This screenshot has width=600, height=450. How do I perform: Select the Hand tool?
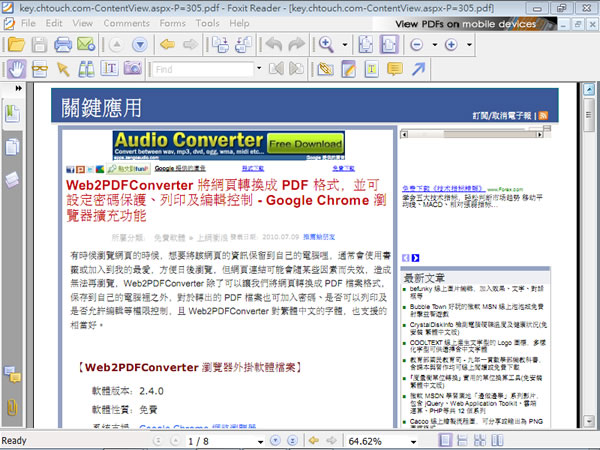coord(15,69)
